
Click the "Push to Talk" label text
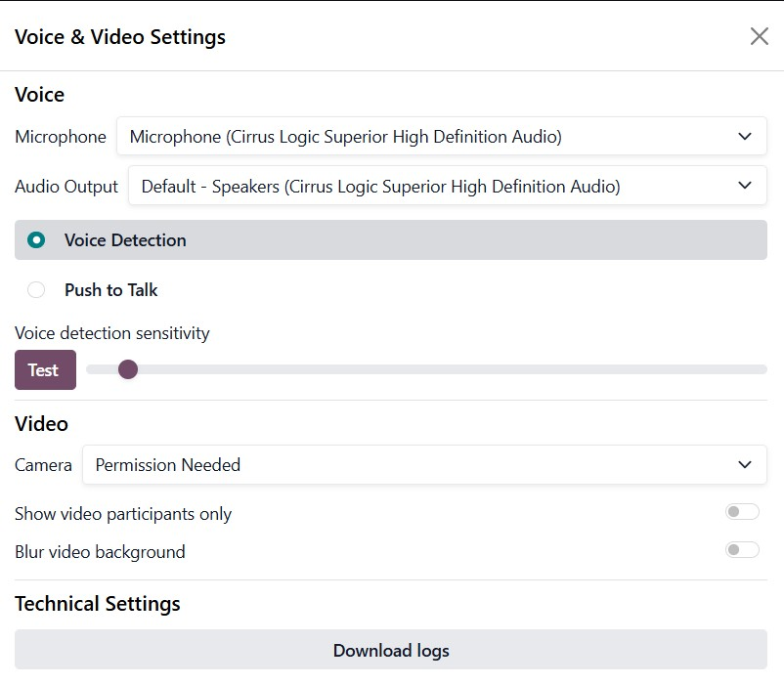point(110,290)
